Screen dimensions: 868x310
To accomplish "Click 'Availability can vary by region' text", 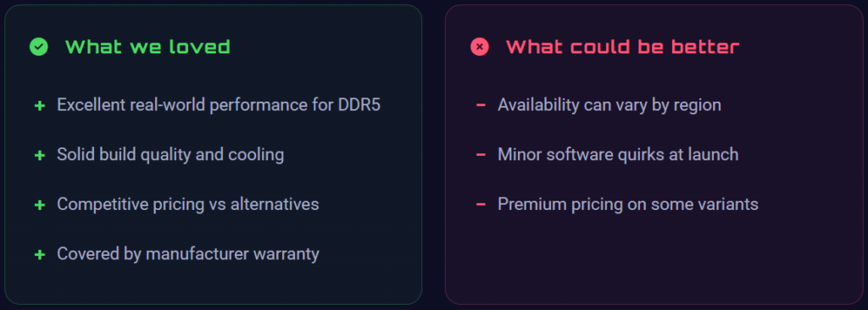I will point(609,105).
